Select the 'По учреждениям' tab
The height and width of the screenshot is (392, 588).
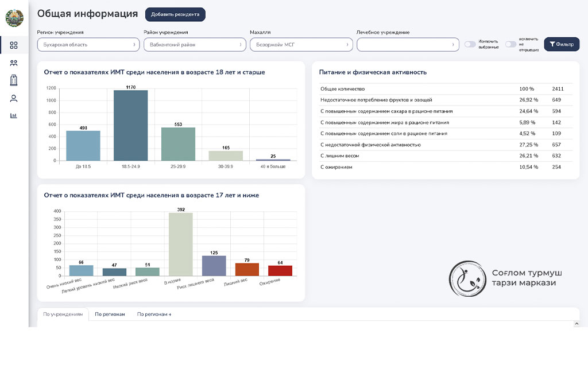pos(63,315)
